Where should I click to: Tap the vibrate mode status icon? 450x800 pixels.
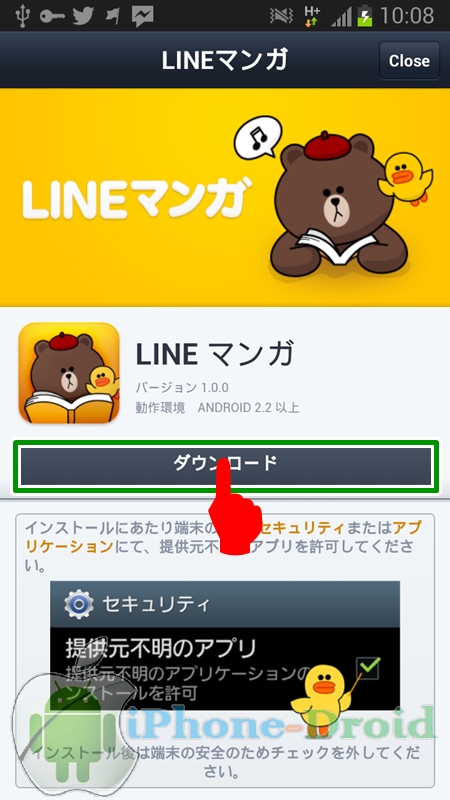(282, 16)
